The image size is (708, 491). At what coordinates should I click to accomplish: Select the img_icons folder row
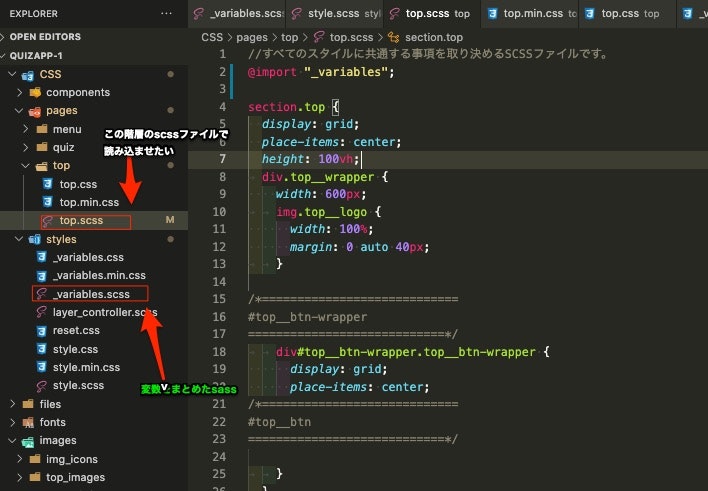[x=94, y=459]
